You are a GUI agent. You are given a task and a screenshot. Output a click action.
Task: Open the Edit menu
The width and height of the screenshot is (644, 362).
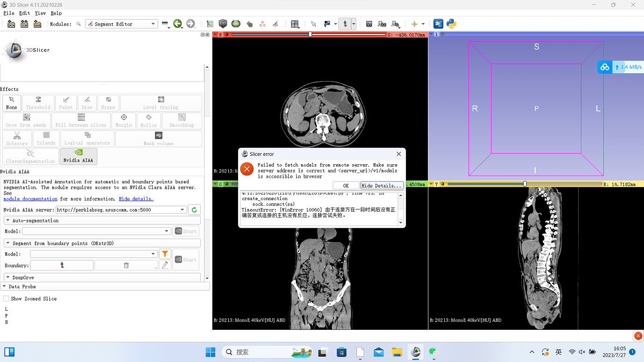point(24,13)
